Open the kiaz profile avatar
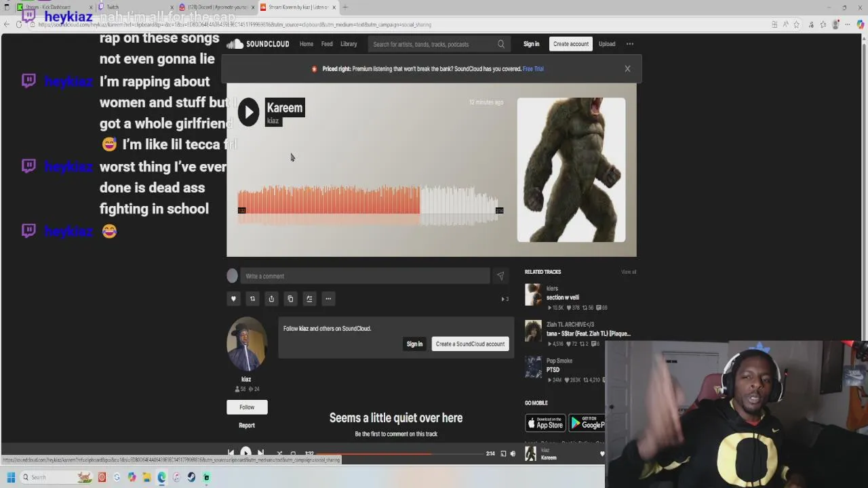The image size is (868, 488). coord(246,344)
